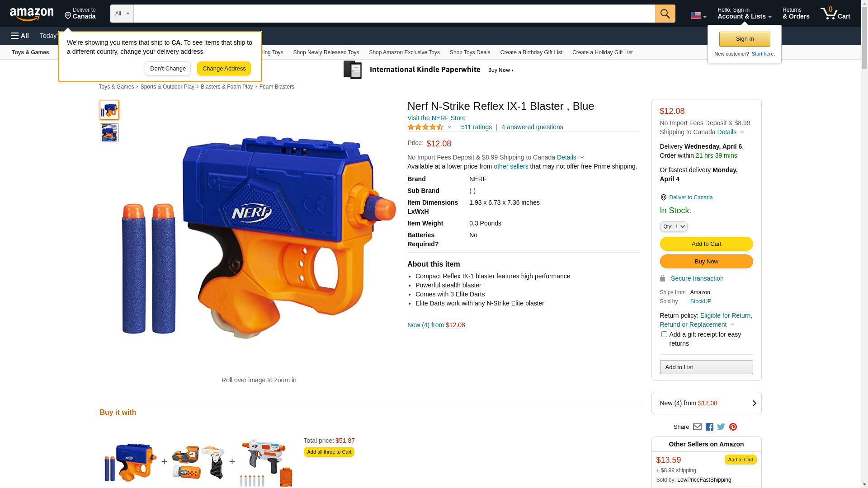Open the Qty quantity dropdown

coord(674,226)
